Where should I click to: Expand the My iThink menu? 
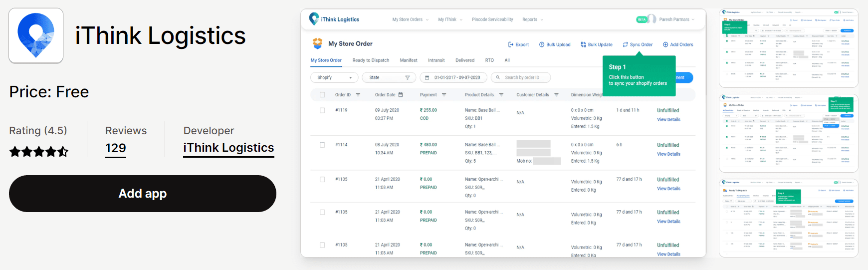450,19
